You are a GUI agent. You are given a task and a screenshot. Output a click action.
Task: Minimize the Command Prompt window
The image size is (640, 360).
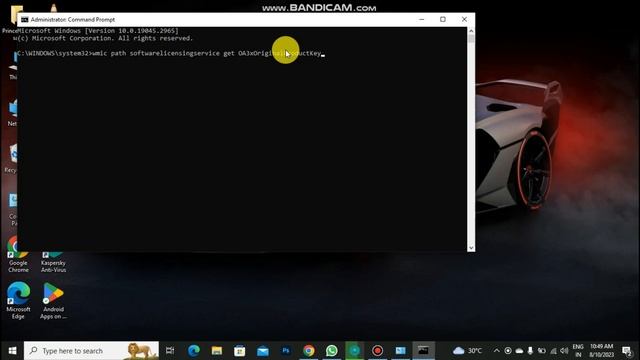(x=422, y=19)
